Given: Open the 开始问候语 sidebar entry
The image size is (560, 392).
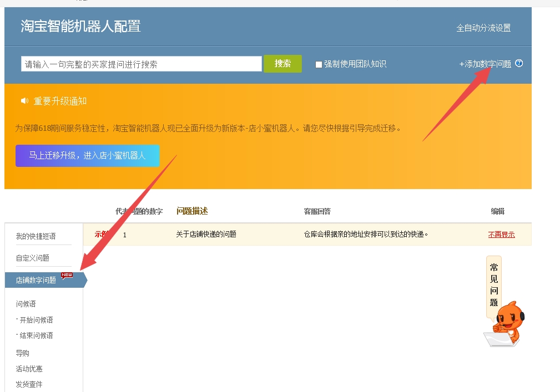Looking at the screenshot, I should [x=36, y=320].
